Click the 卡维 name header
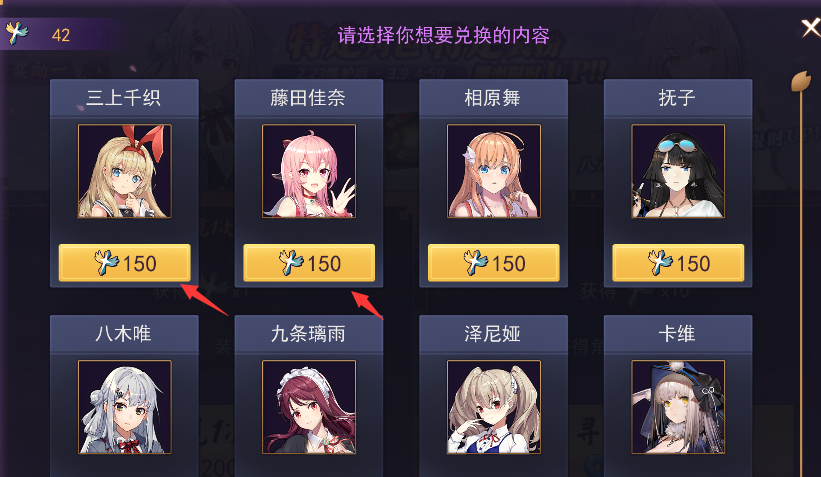Screen dimensions: 821x477 click(x=678, y=334)
